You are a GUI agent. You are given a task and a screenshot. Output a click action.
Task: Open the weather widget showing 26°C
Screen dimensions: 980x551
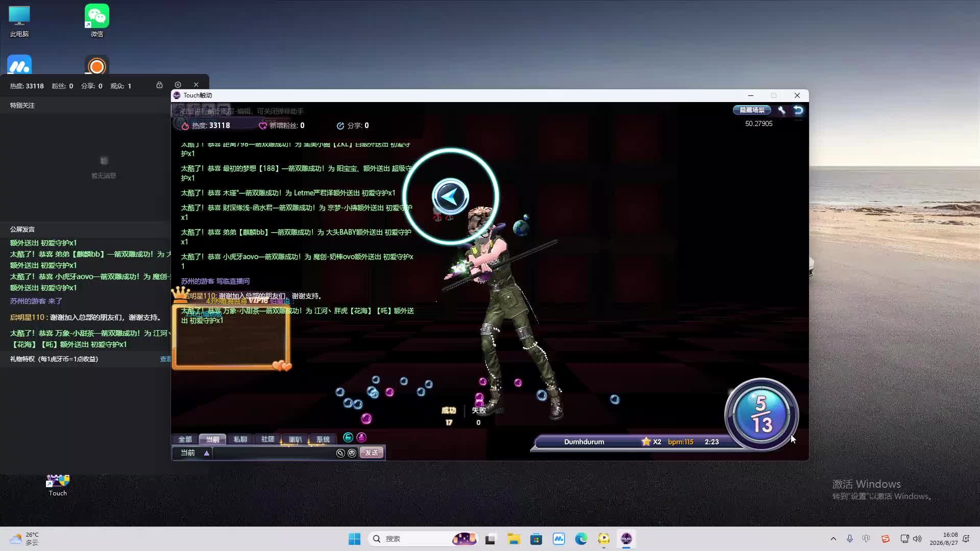24,539
